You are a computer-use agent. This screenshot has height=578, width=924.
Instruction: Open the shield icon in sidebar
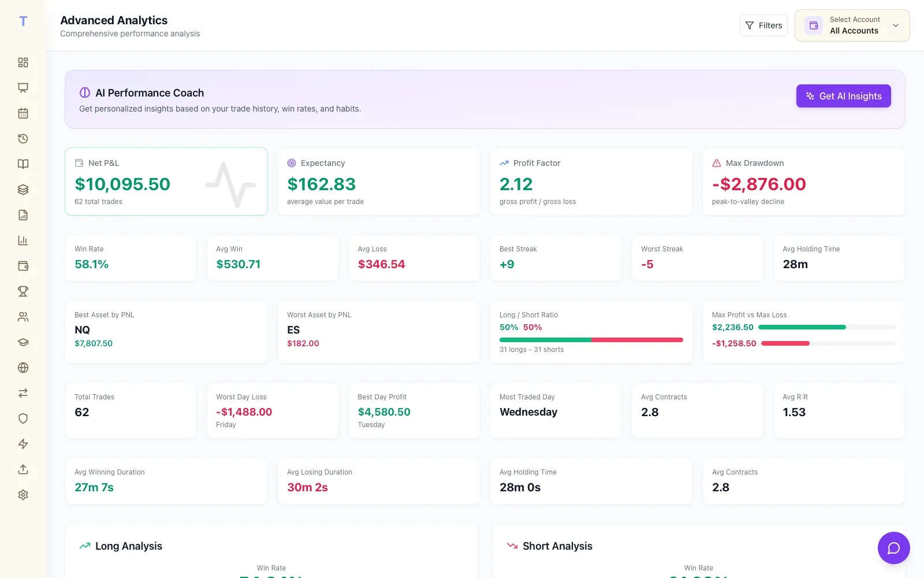point(23,418)
